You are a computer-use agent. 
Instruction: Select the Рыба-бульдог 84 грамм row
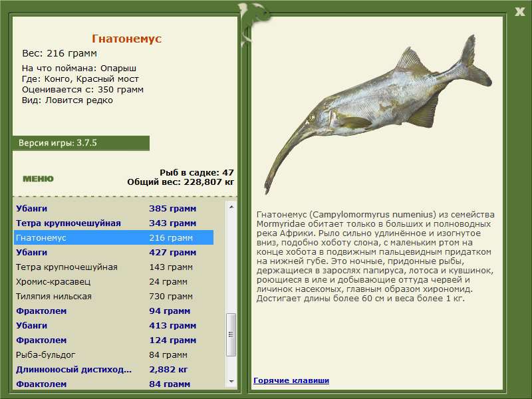click(114, 354)
